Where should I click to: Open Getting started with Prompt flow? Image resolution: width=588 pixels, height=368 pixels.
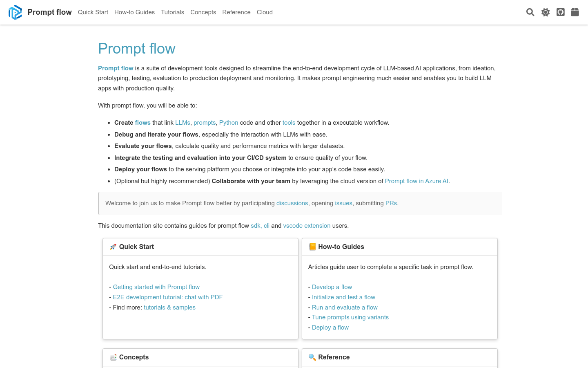coord(156,287)
